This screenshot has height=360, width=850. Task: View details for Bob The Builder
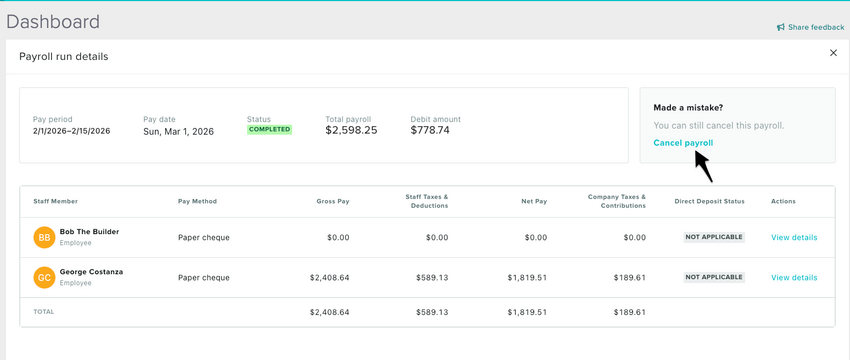click(794, 237)
